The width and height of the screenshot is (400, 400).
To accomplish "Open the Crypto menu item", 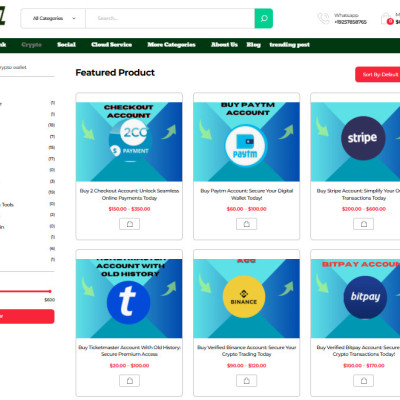I will (x=31, y=45).
